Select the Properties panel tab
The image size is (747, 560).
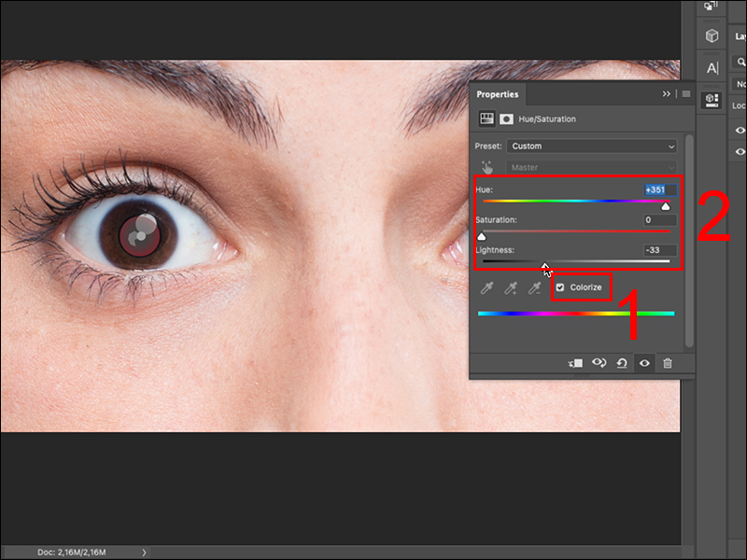click(498, 94)
